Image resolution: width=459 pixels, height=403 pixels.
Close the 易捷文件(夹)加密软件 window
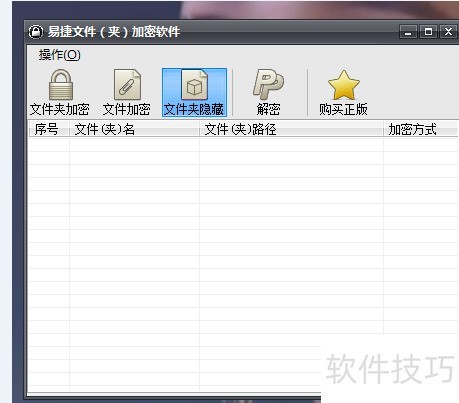tap(448, 32)
